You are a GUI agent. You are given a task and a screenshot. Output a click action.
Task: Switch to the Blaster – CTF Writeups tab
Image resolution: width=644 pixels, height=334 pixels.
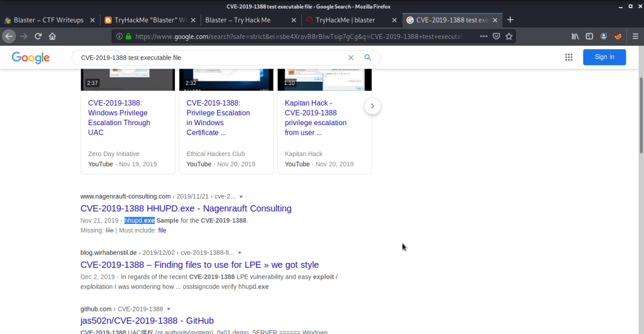[48, 20]
